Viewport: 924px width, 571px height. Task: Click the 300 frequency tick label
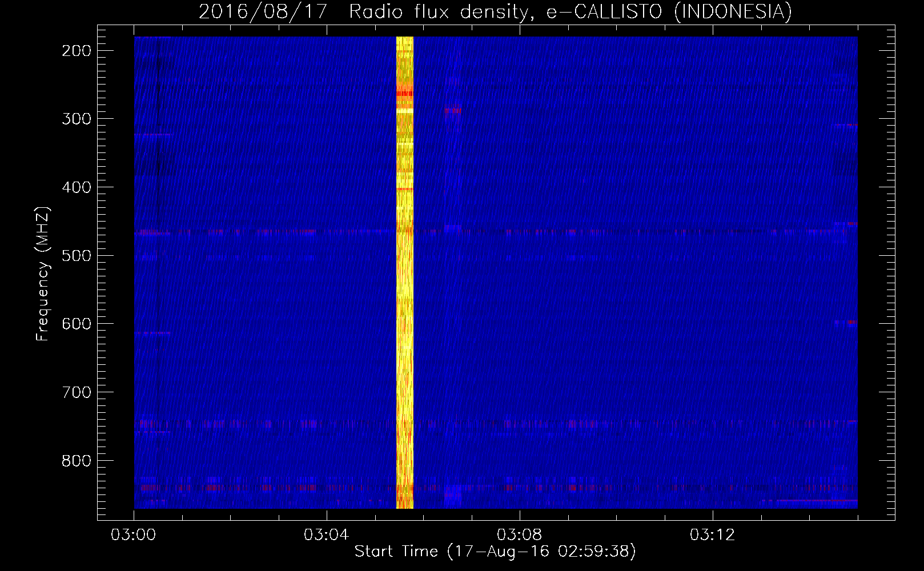point(76,119)
